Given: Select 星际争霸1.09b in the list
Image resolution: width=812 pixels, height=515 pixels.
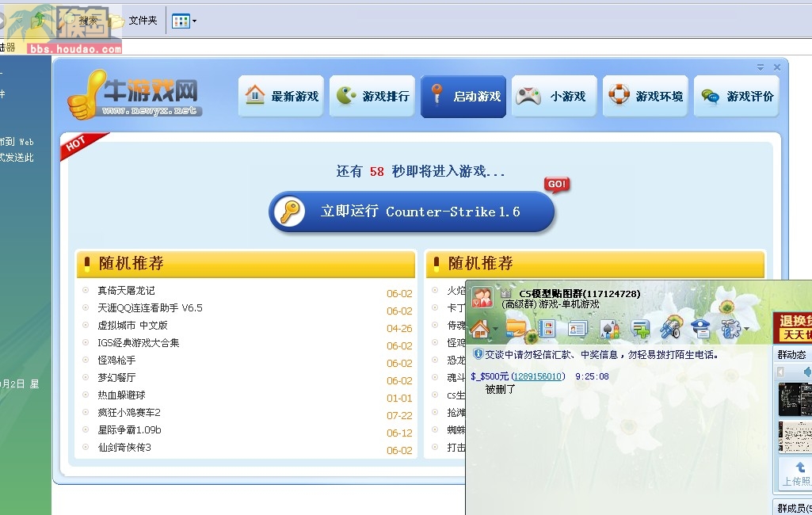Looking at the screenshot, I should pos(129,430).
